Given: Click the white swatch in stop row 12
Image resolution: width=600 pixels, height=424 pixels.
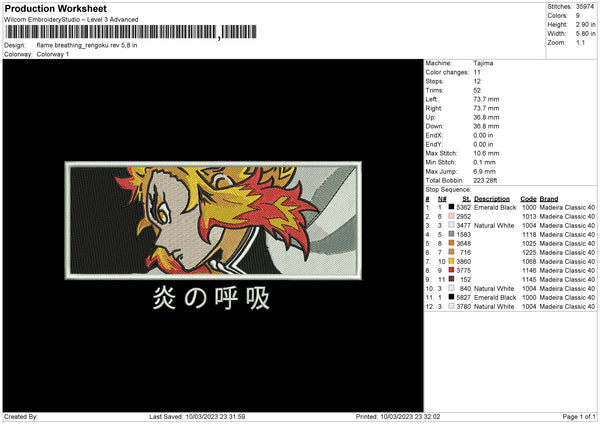Looking at the screenshot, I should (x=452, y=306).
